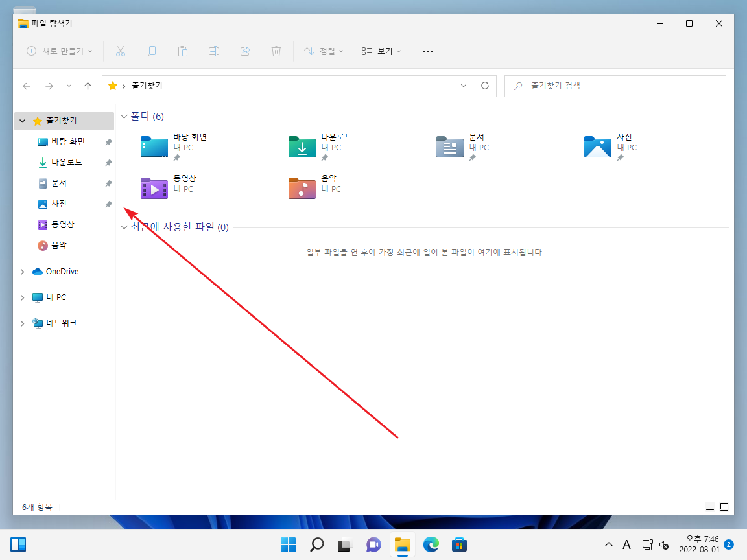Open taskbar Search
This screenshot has width=747, height=560.
[x=317, y=544]
